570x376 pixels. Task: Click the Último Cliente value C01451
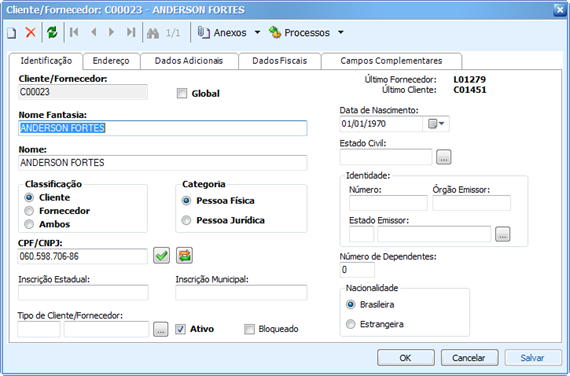coord(470,90)
